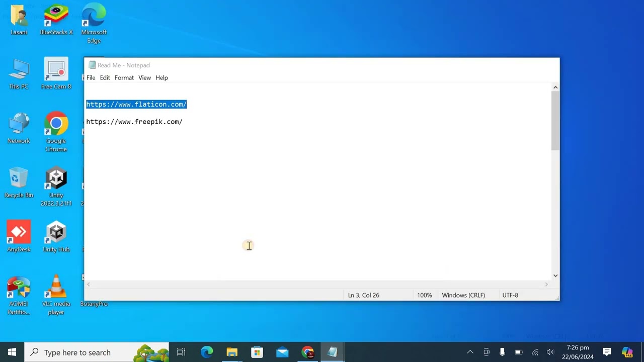Click the Notepad taskbar button

tap(333, 352)
